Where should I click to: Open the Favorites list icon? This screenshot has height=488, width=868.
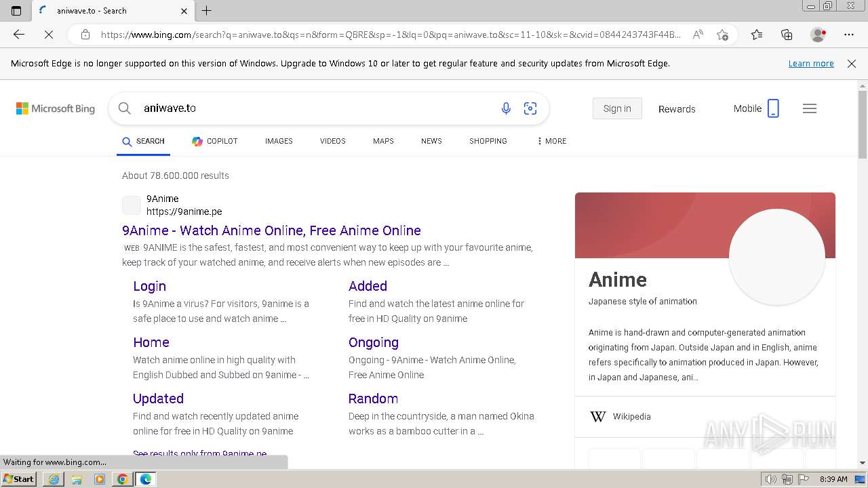tap(757, 35)
